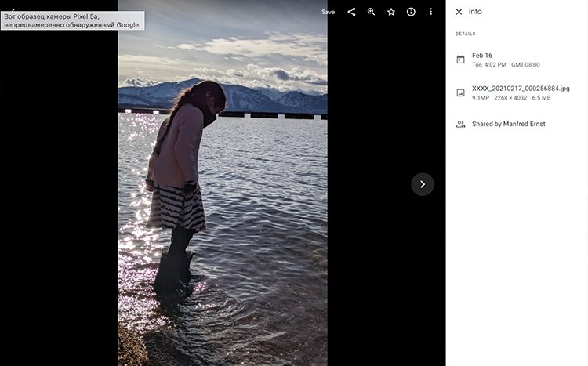Image resolution: width=588 pixels, height=366 pixels.
Task: Select the Feb 16 date entry
Action: click(482, 55)
